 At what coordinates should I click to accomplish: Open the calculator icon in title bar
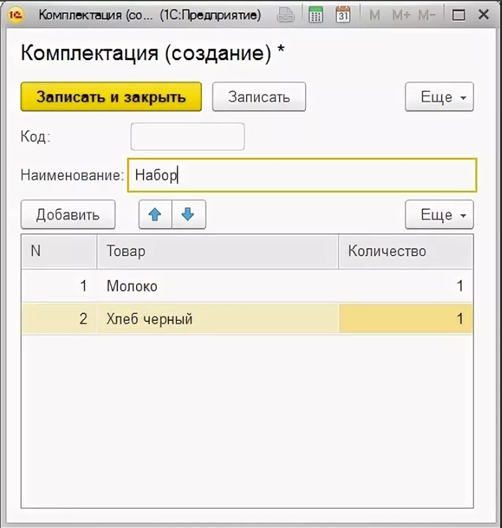315,15
